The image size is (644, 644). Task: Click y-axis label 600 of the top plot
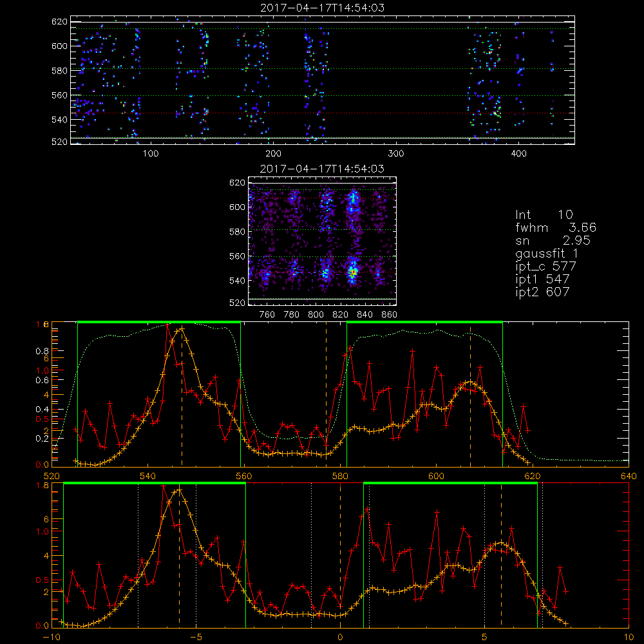tap(59, 46)
